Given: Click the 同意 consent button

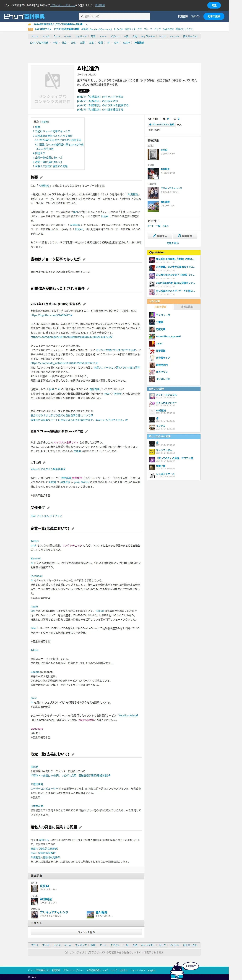Looking at the screenshot, I should pyautogui.click(x=214, y=5).
